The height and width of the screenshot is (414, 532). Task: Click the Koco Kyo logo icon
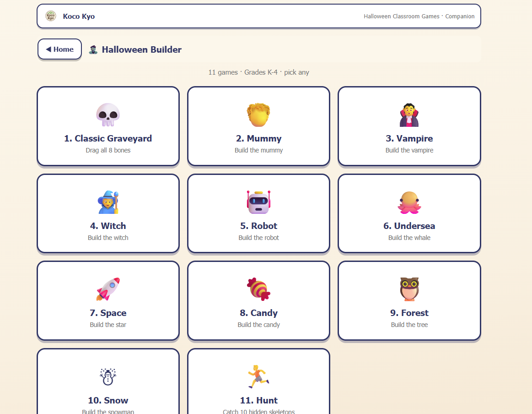(x=51, y=16)
